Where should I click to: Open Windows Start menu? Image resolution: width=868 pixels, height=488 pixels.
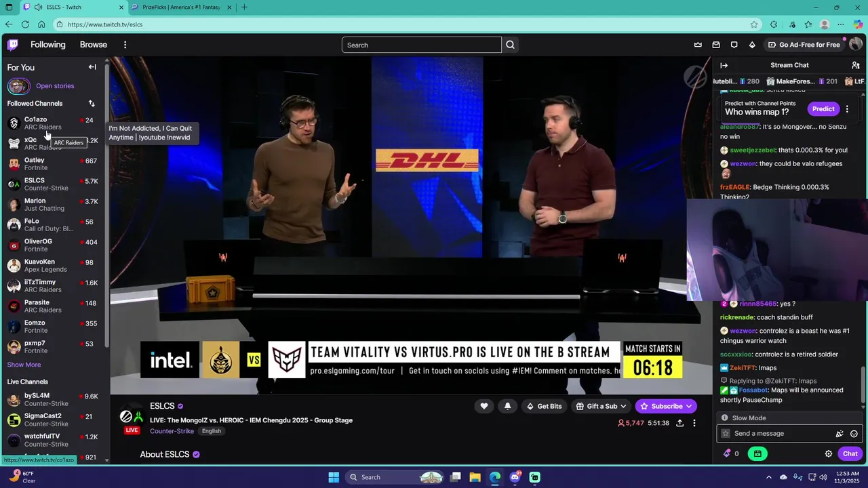tap(334, 477)
